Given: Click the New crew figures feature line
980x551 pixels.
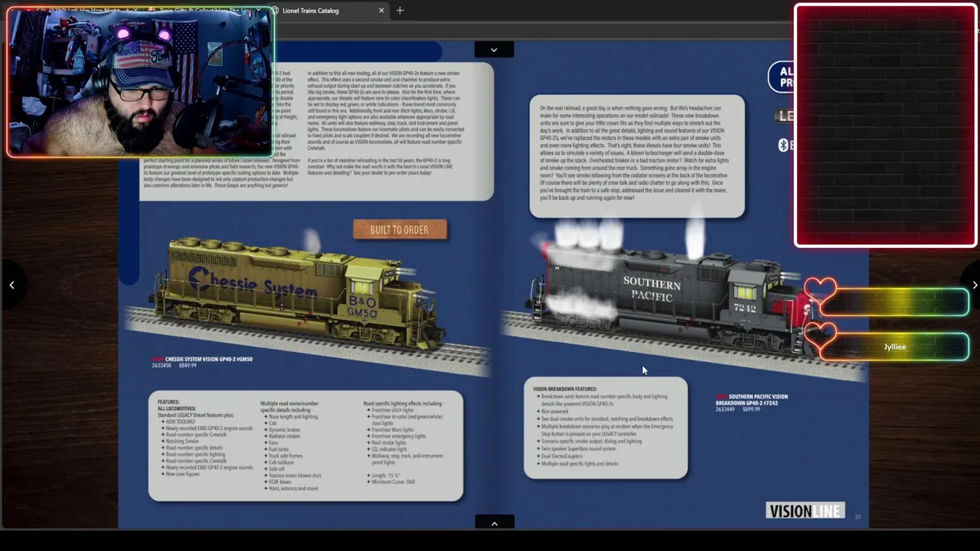Looking at the screenshot, I should coord(183,474).
